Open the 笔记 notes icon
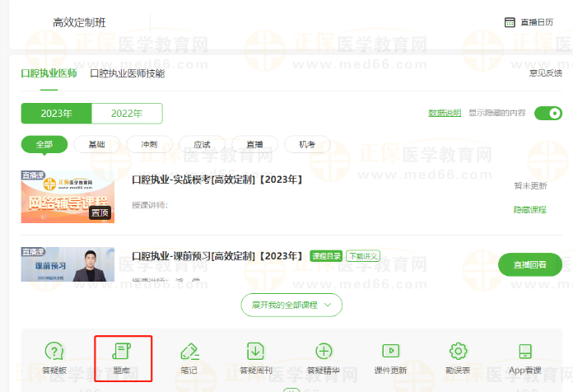 (x=189, y=352)
